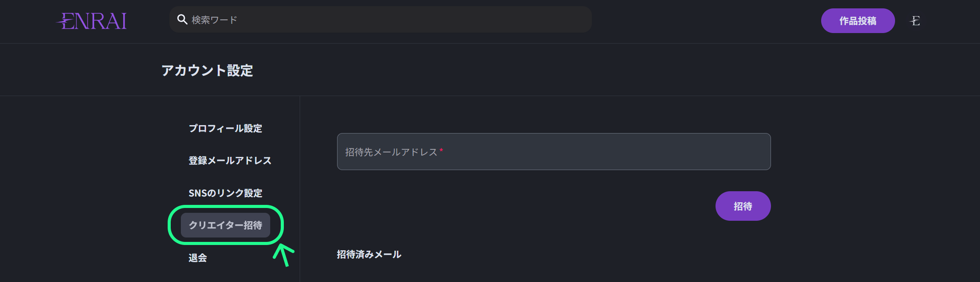Go to SNSのリンク設定
This screenshot has width=980, height=282.
point(225,193)
